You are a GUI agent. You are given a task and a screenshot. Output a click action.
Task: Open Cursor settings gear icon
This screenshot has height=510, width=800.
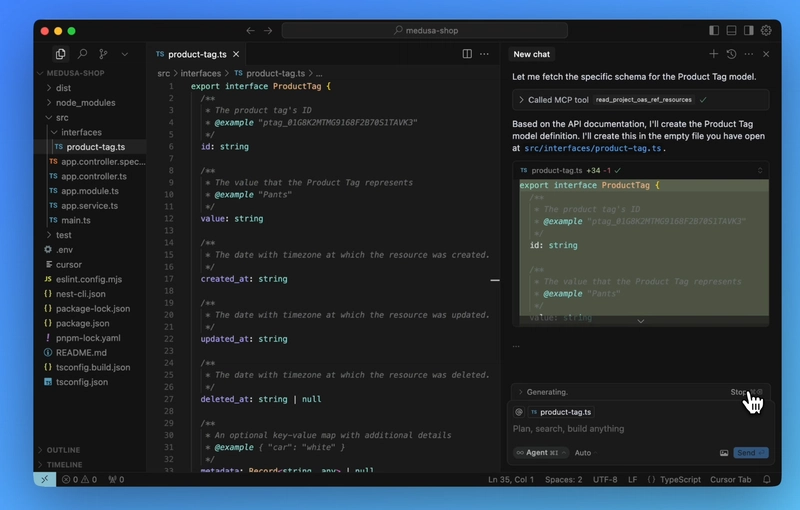766,31
